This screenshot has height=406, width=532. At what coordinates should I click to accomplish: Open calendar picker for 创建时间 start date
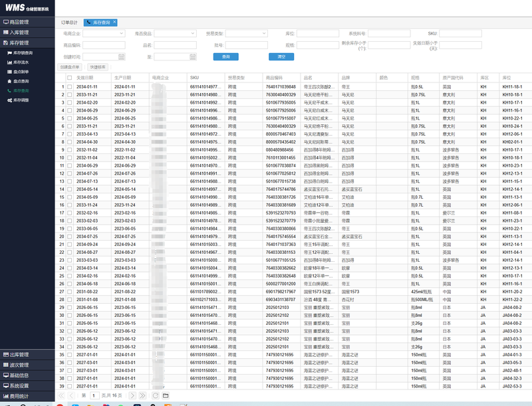tap(122, 56)
